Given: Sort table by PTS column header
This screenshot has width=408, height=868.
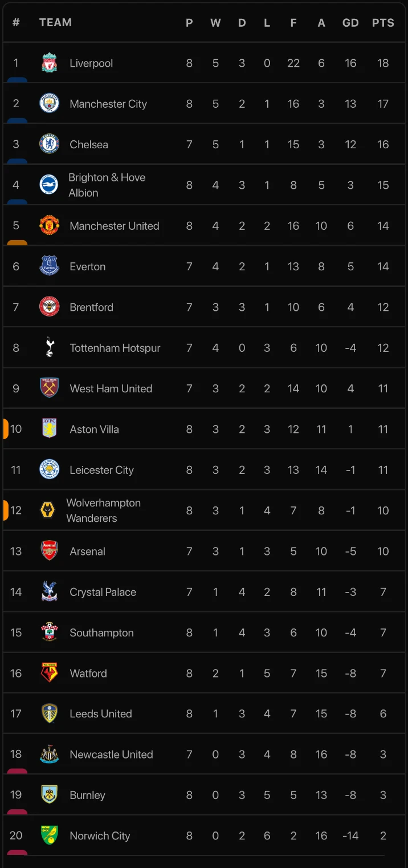Looking at the screenshot, I should pyautogui.click(x=383, y=23).
